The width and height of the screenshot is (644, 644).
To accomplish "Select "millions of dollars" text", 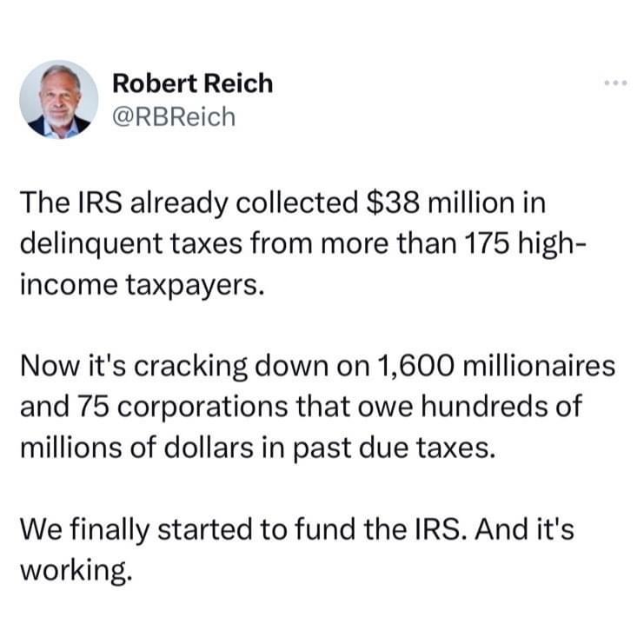I will pyautogui.click(x=136, y=448).
